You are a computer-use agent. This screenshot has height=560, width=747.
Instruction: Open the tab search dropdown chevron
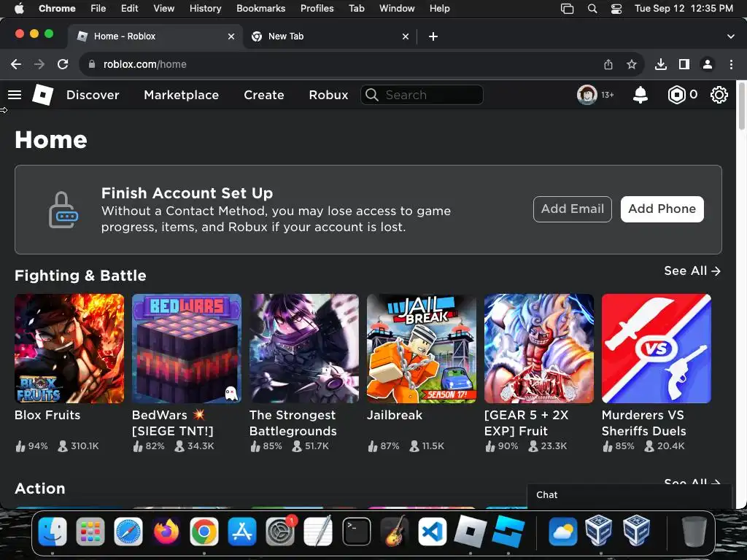730,36
